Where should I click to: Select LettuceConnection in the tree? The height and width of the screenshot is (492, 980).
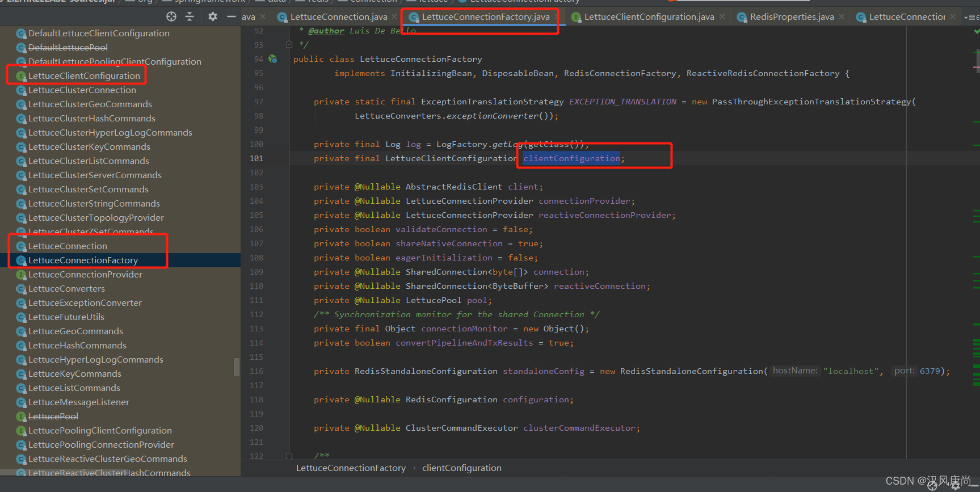tap(68, 246)
